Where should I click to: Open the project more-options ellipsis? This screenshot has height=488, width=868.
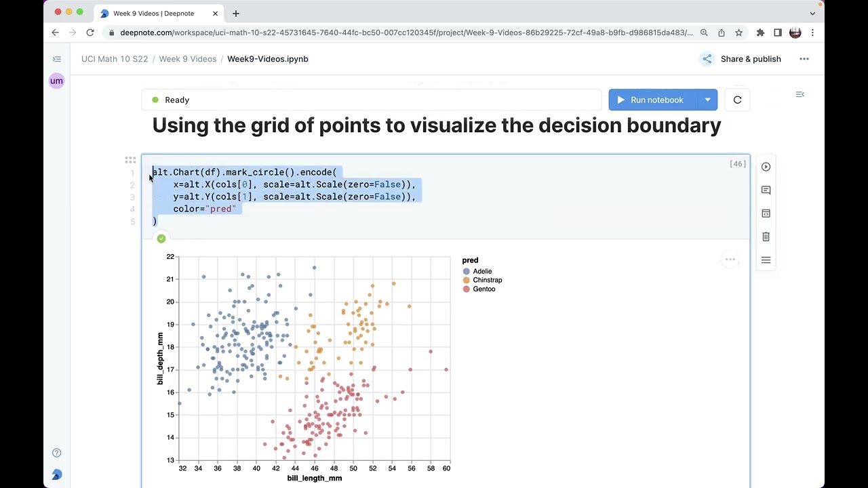tap(804, 59)
